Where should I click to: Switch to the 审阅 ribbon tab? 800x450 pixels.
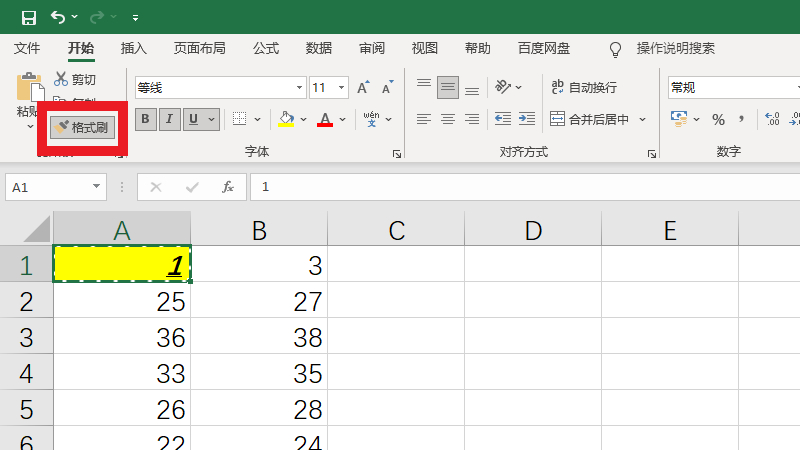click(x=371, y=48)
